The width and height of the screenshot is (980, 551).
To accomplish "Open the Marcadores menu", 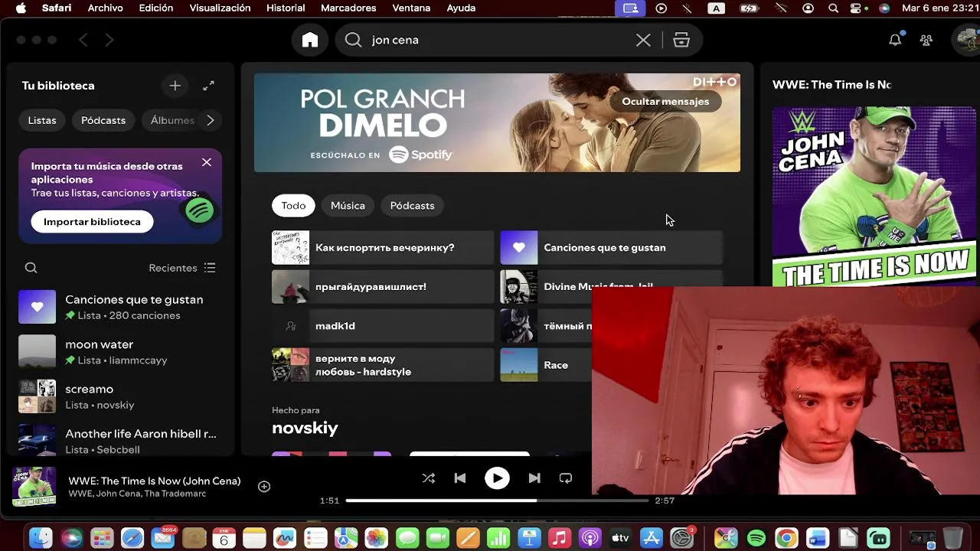I will coord(348,8).
